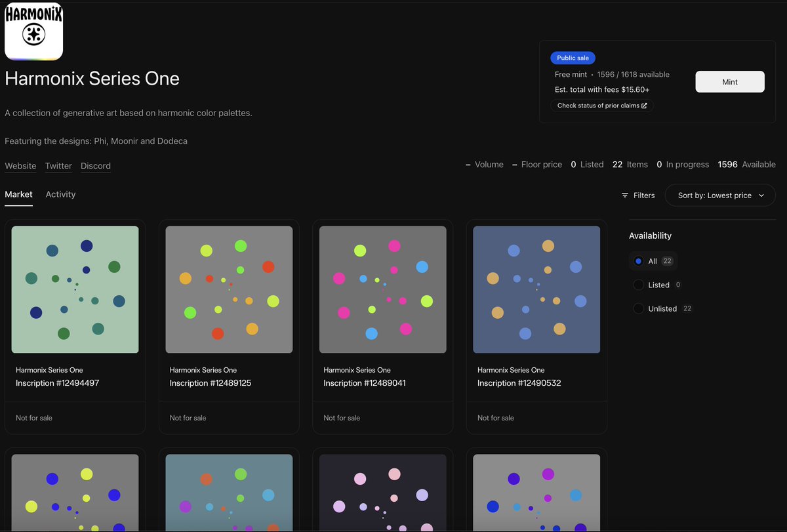Select the Unlisted availability radio button
Image resolution: width=787 pixels, height=532 pixels.
click(638, 308)
